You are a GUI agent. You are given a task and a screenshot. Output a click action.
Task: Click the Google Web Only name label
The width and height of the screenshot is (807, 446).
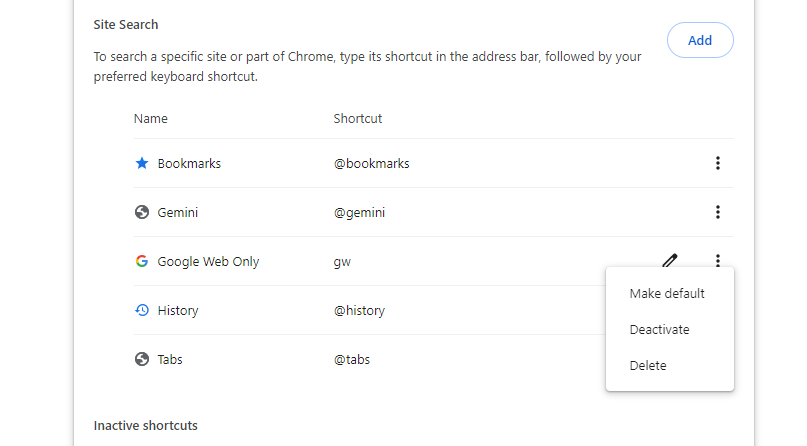(x=208, y=261)
